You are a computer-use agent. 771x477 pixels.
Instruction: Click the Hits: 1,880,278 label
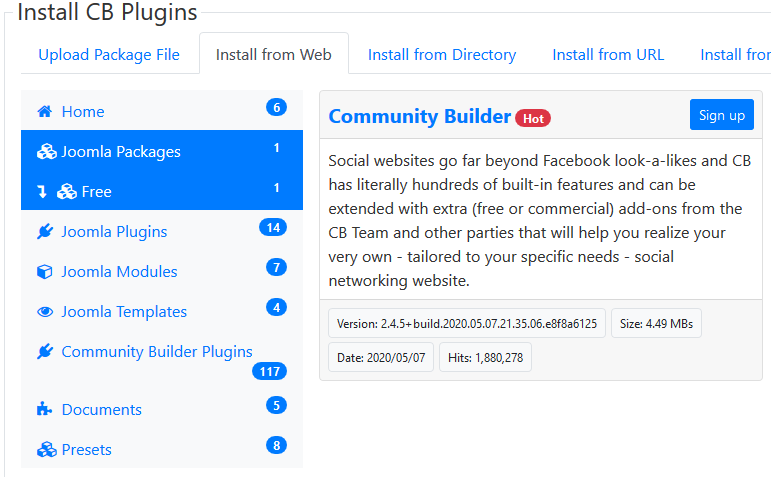[x=485, y=357]
